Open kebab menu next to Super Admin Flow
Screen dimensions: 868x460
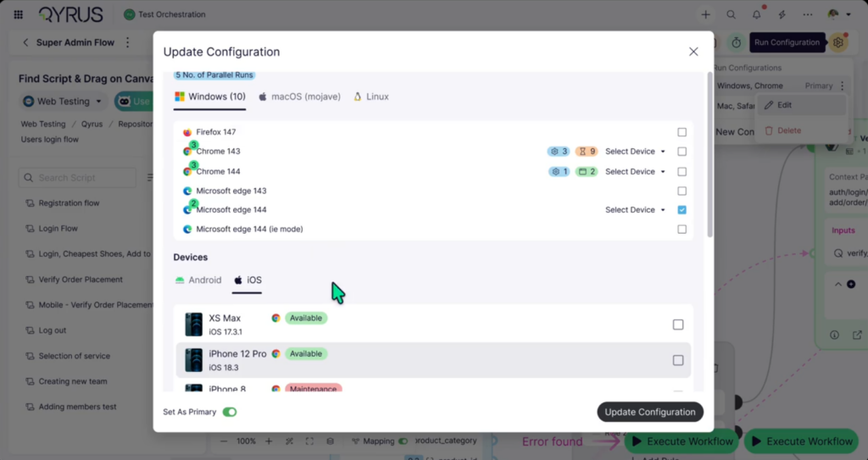coord(127,42)
